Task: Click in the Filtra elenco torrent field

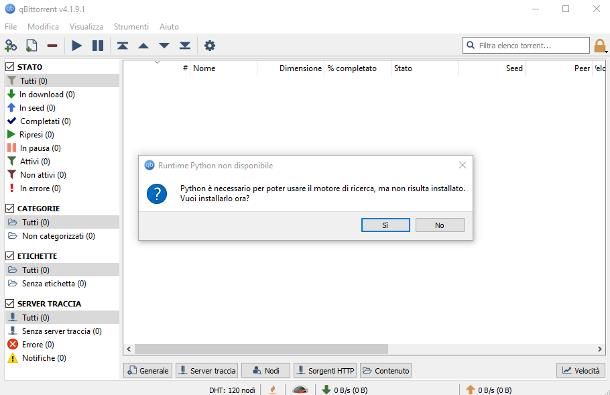Action: pyautogui.click(x=526, y=45)
